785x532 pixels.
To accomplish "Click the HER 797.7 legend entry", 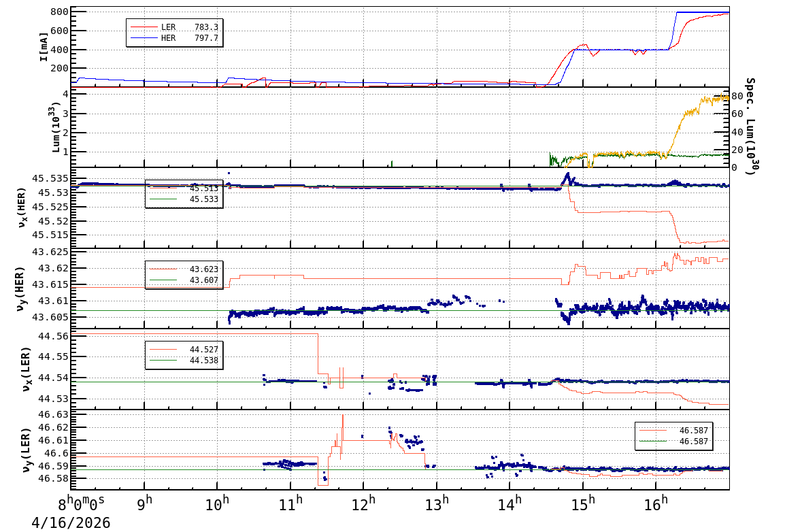I will (175, 38).
